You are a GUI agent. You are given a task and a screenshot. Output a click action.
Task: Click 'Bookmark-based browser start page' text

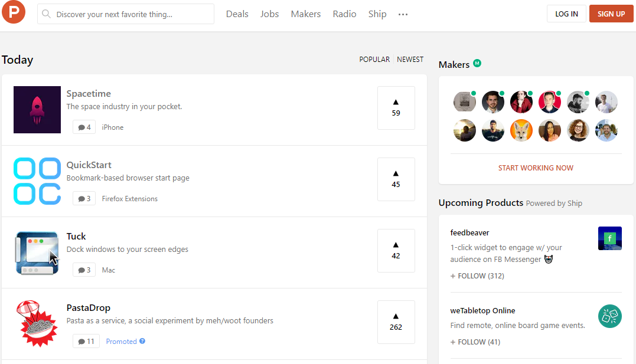[128, 178]
